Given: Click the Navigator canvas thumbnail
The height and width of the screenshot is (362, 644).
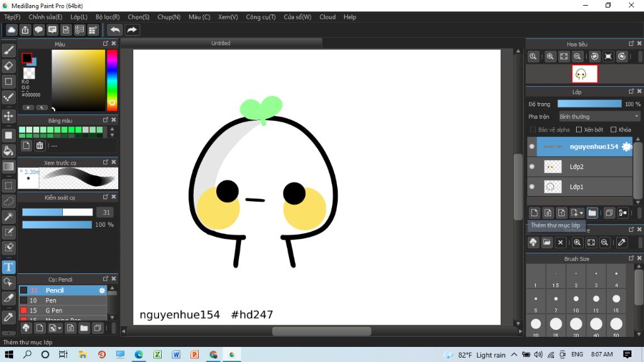Looking at the screenshot, I should [584, 74].
